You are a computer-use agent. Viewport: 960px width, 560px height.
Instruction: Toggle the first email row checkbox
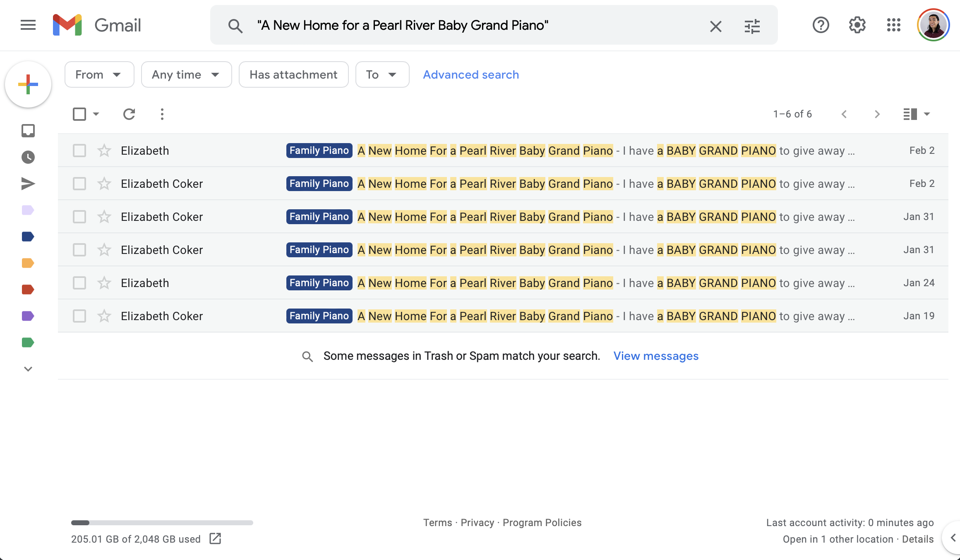coord(79,150)
